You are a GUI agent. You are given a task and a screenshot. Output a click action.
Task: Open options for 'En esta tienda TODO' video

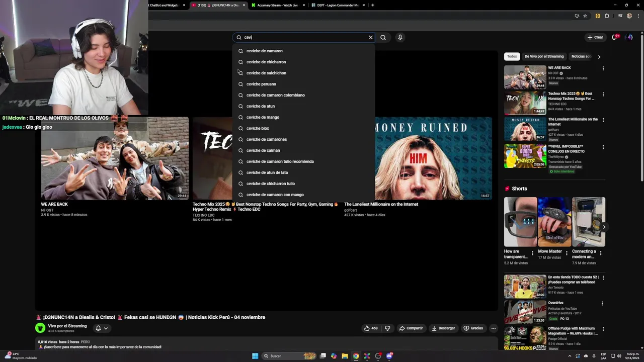click(x=603, y=278)
